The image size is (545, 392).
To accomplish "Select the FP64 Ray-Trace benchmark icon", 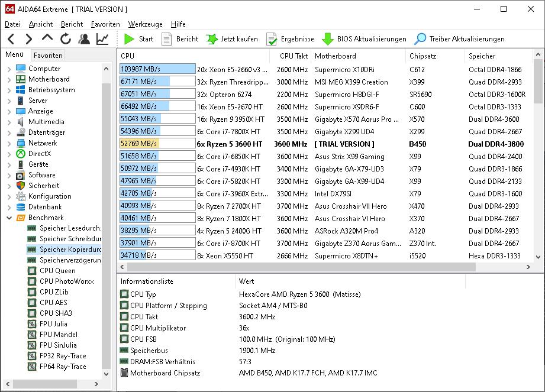I will [x=32, y=367].
